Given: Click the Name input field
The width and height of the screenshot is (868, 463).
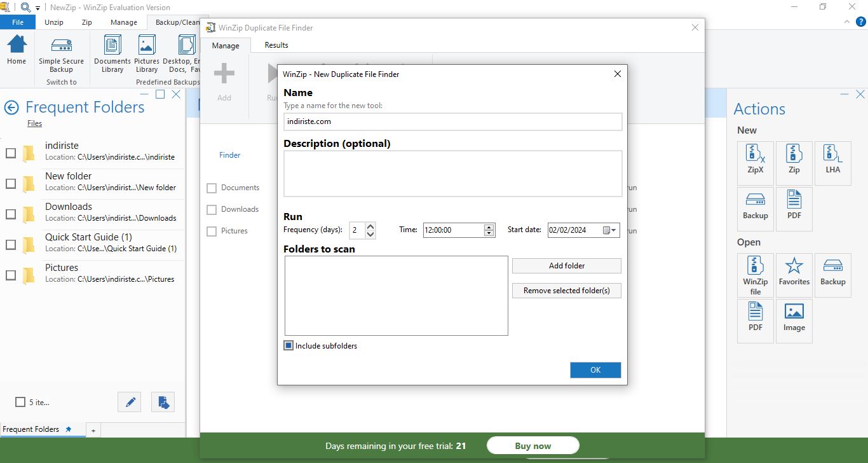Looking at the screenshot, I should pyautogui.click(x=453, y=121).
